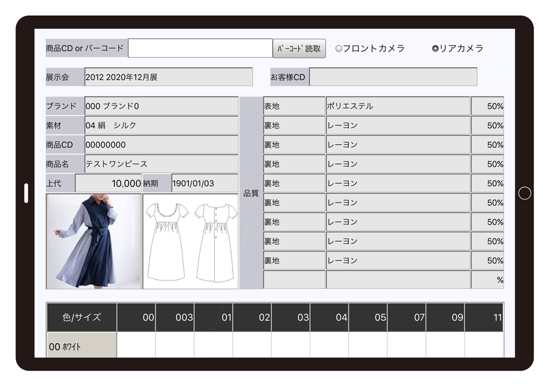Open the 展示会 field showing 2020年12月展
Viewport: 555px width, 392px height.
click(168, 77)
